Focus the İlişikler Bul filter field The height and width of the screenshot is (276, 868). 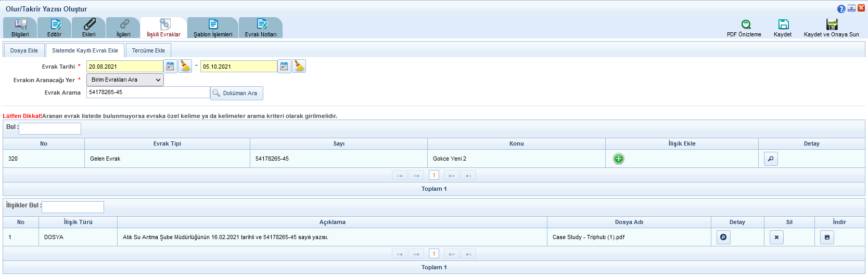[73, 207]
